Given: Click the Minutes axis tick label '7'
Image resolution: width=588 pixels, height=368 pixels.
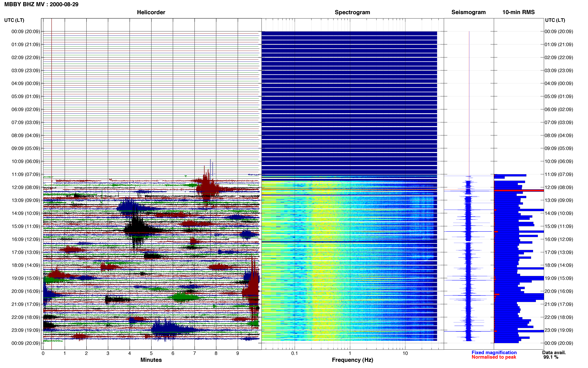Looking at the screenshot, I should (195, 353).
